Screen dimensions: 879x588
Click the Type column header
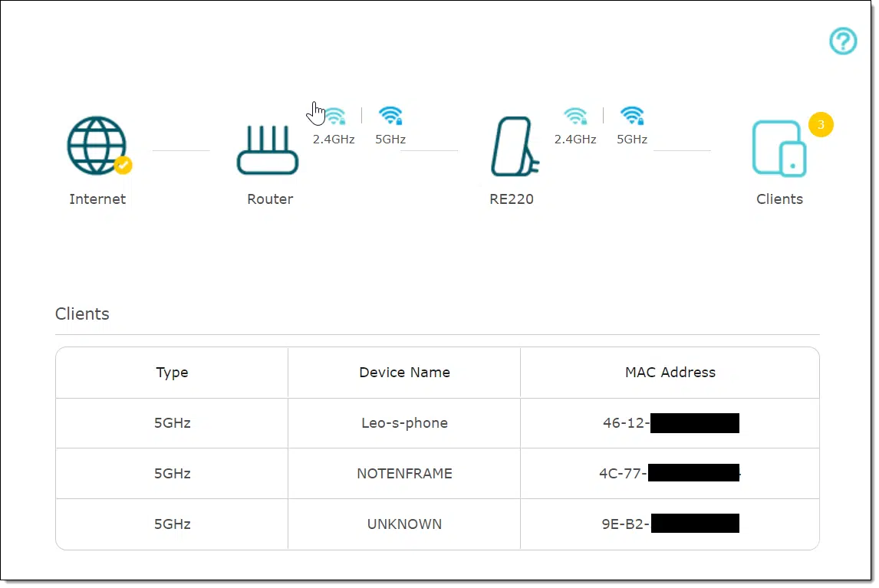(x=172, y=373)
